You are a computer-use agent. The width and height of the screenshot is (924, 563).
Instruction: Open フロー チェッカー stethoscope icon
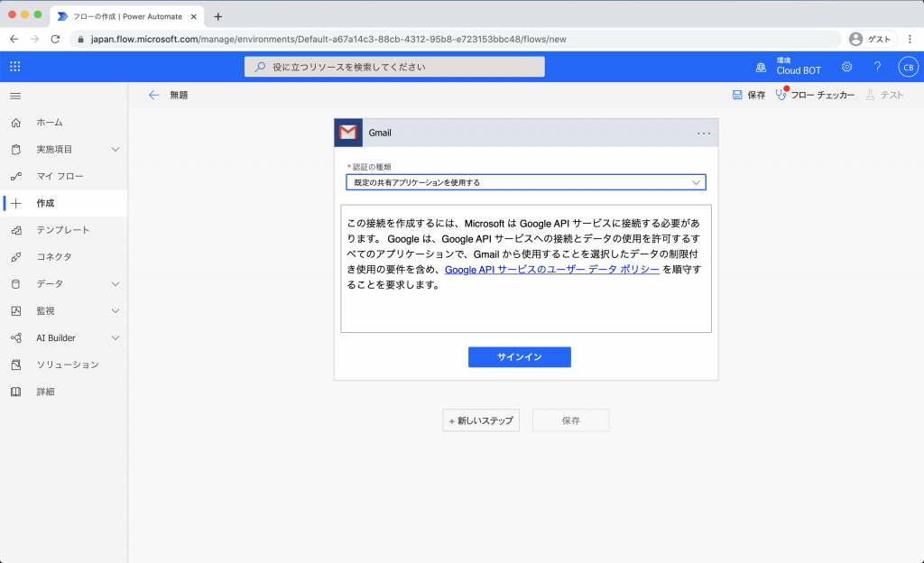(x=781, y=94)
